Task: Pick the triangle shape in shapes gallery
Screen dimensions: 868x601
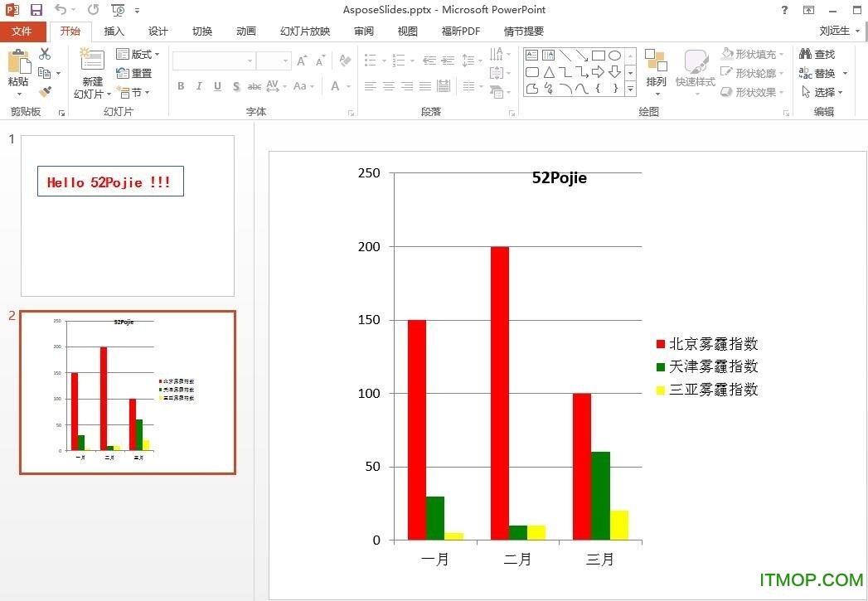Action: coord(549,72)
